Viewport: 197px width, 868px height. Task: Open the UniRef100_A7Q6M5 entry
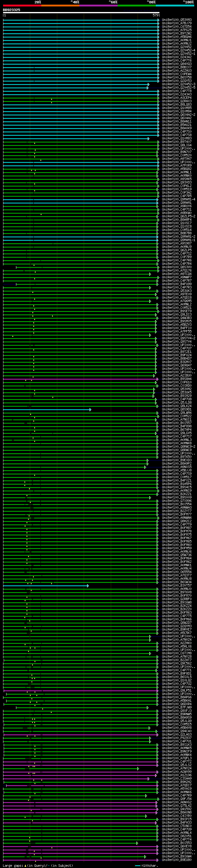coord(177,301)
